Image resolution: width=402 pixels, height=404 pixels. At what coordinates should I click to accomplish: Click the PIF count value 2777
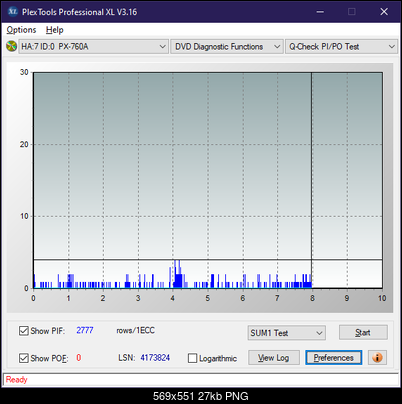click(x=85, y=330)
